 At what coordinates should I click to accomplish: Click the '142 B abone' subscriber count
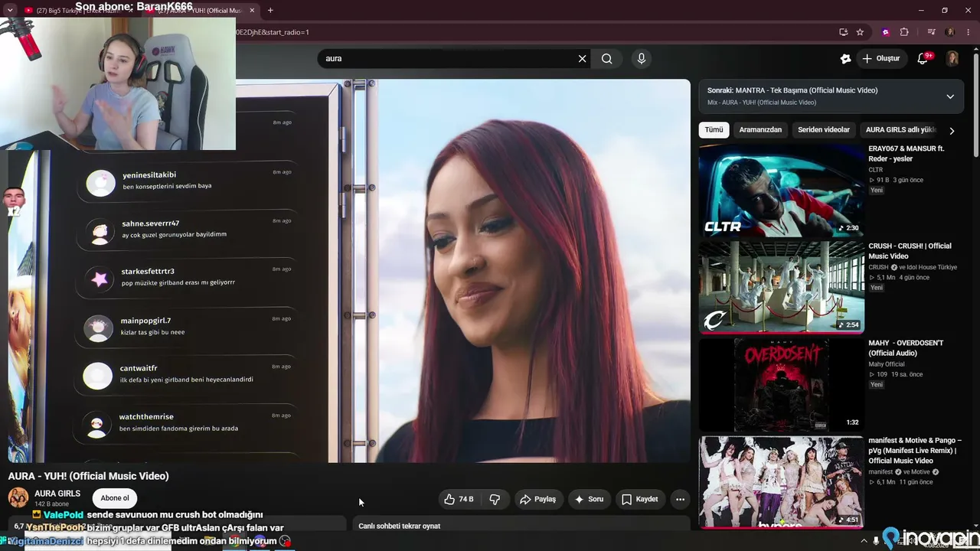[52, 504]
